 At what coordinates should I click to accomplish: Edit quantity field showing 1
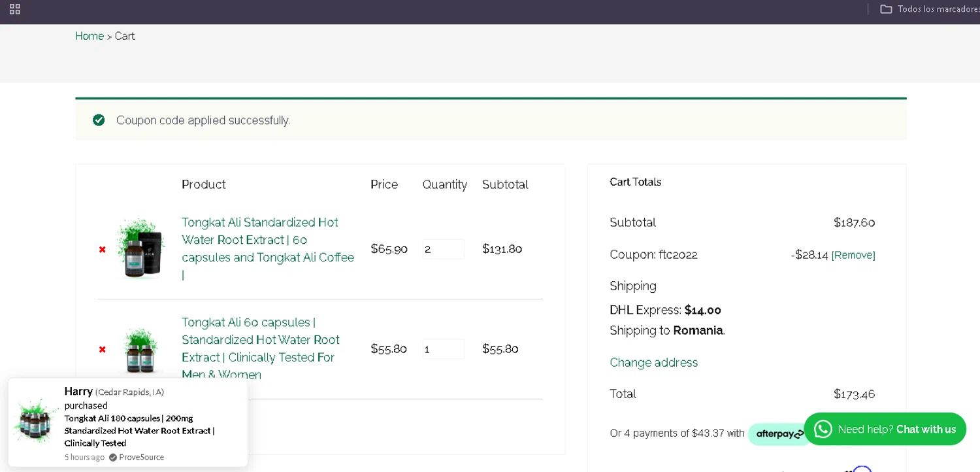443,349
